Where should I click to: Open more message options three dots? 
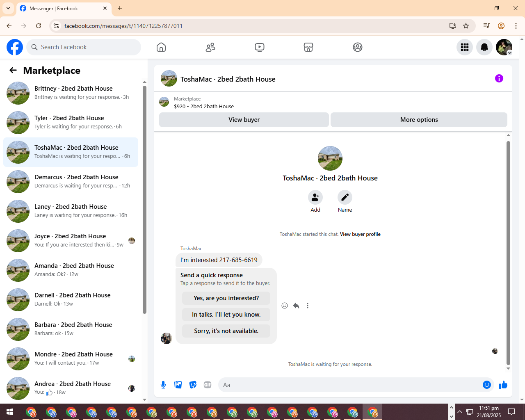[x=308, y=306]
